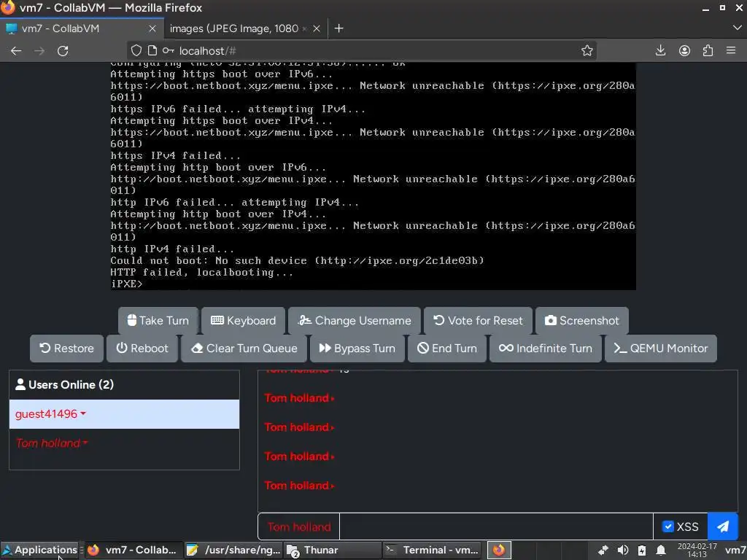Click Clear Turn Queue
This screenshot has height=560, width=747.
[x=244, y=349]
